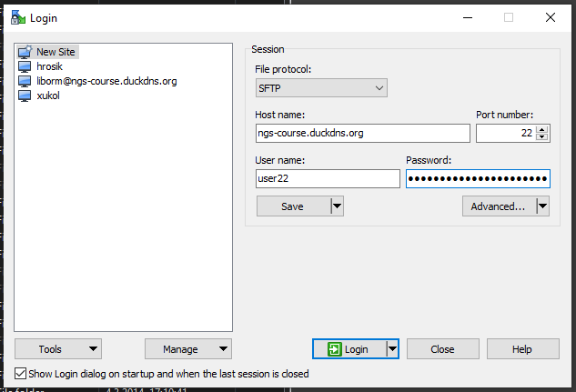The image size is (576, 392).
Task: Click into the Password field
Action: (x=478, y=179)
